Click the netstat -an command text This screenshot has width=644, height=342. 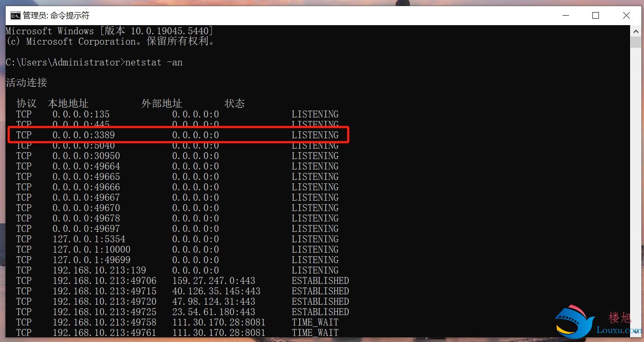click(x=154, y=62)
